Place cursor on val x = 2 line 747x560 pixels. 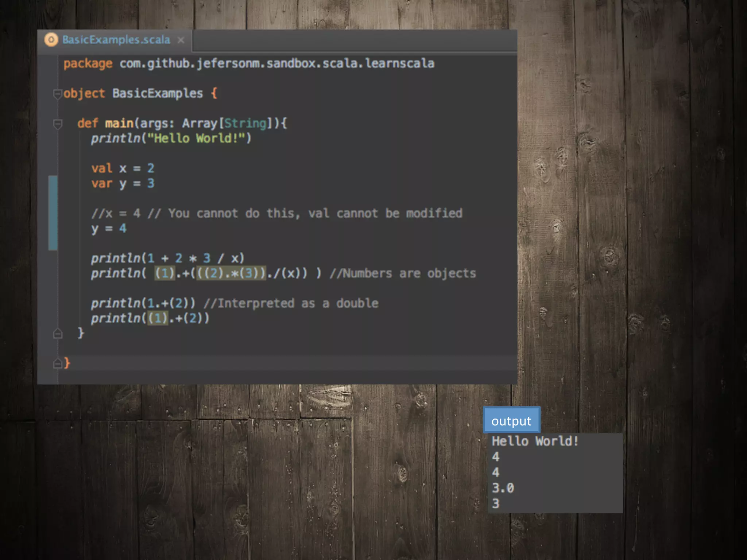tap(123, 168)
